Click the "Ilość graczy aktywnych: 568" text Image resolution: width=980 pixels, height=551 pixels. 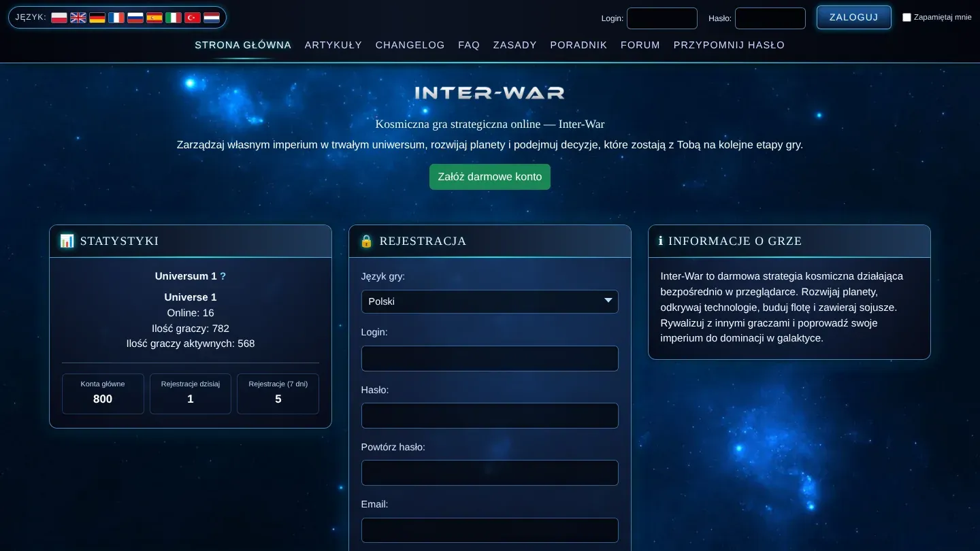(191, 344)
